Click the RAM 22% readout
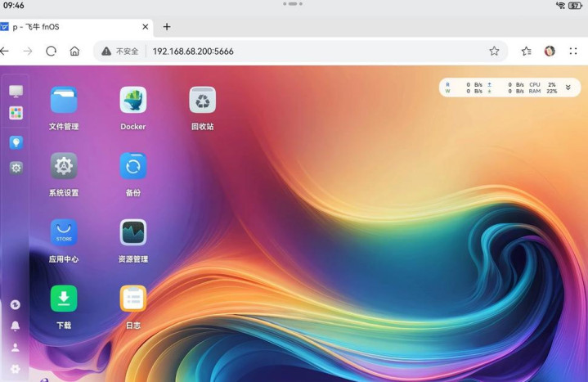The image size is (588, 382). pyautogui.click(x=543, y=91)
